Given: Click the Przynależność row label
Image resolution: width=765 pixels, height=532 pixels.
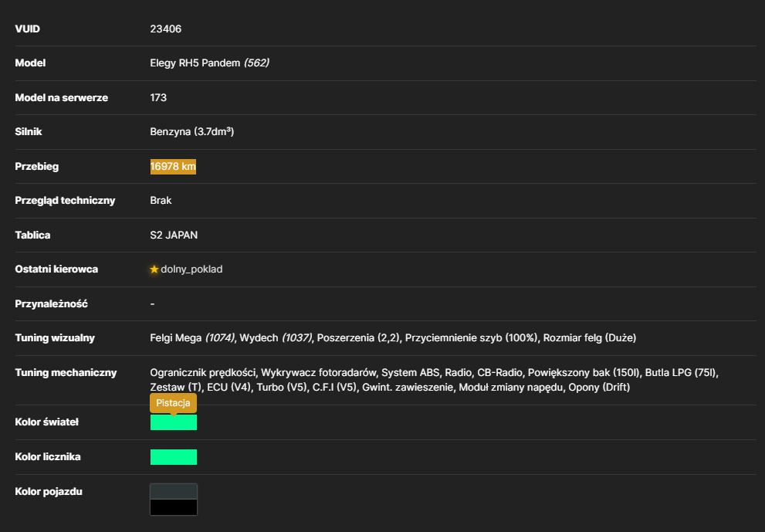Looking at the screenshot, I should (51, 304).
